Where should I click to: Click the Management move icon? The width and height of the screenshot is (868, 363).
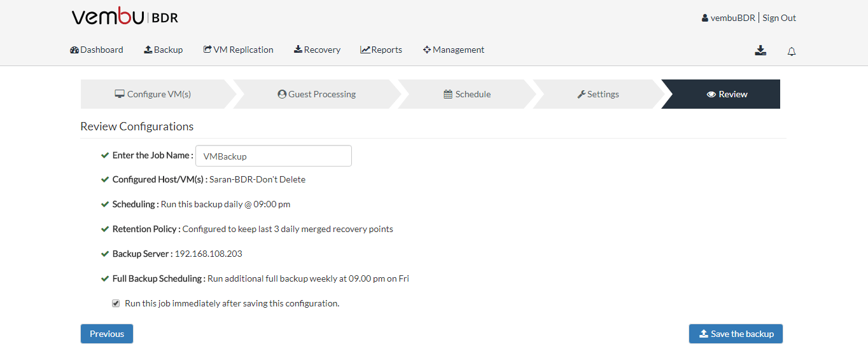click(x=427, y=50)
